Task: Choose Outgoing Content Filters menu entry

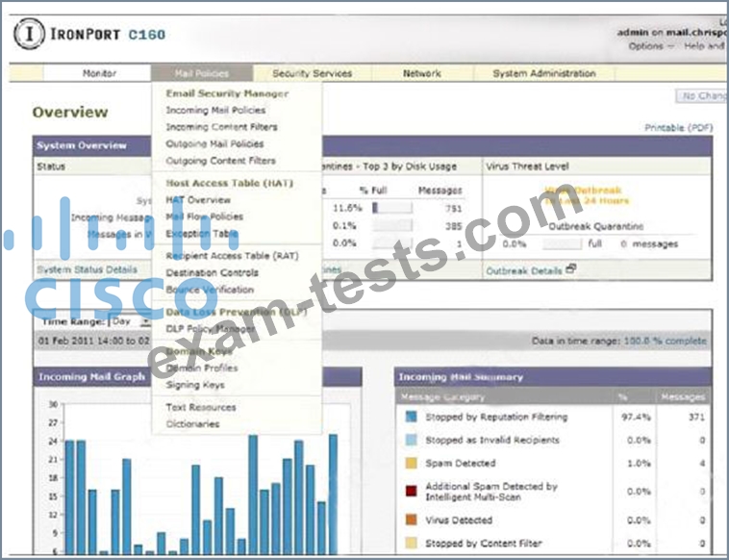Action: coord(220,161)
